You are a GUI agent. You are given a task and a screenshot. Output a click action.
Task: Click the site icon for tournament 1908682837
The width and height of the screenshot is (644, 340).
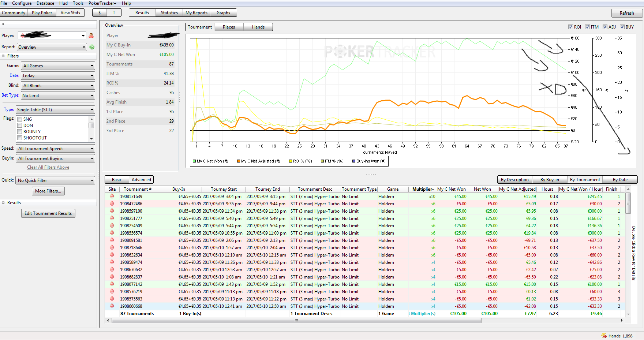point(112,277)
